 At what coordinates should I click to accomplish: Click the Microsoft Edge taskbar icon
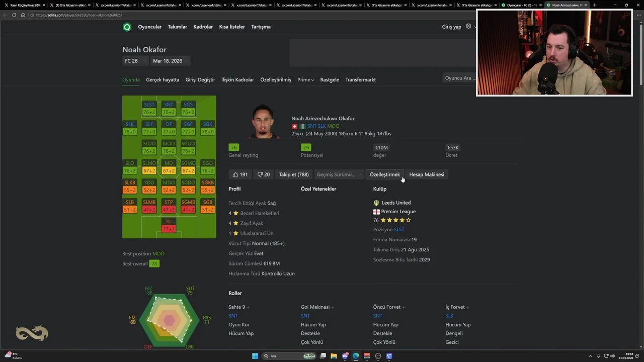point(356,356)
